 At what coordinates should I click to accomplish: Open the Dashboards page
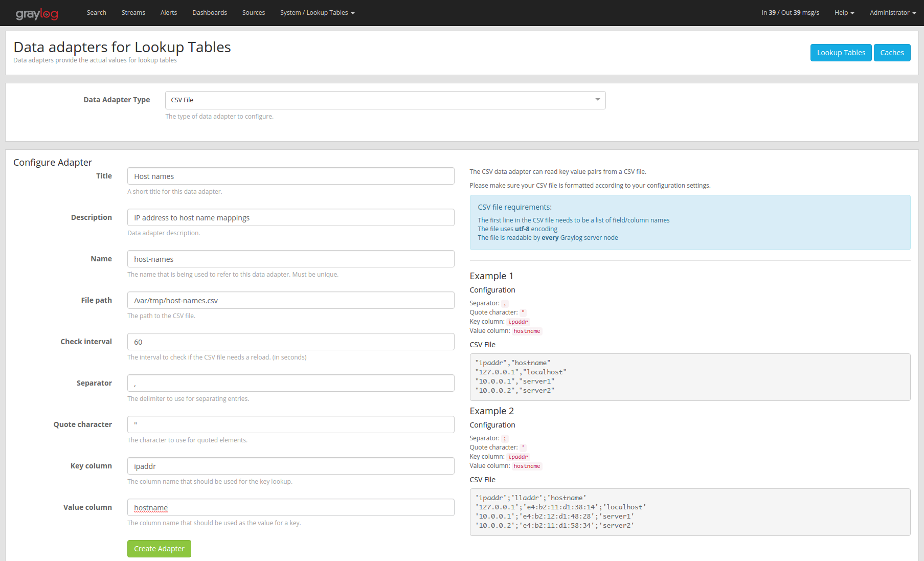209,13
